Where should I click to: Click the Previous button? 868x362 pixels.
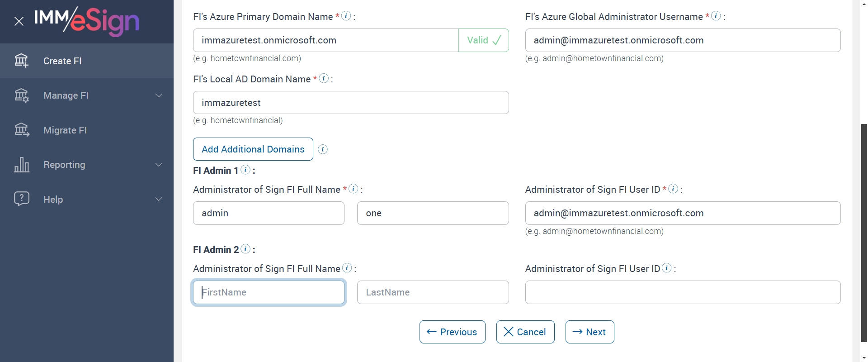452,332
